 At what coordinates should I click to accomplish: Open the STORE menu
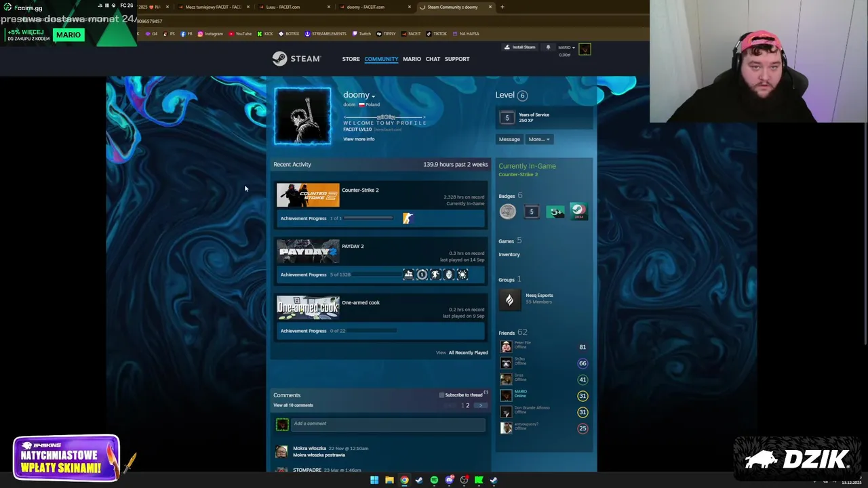(351, 59)
